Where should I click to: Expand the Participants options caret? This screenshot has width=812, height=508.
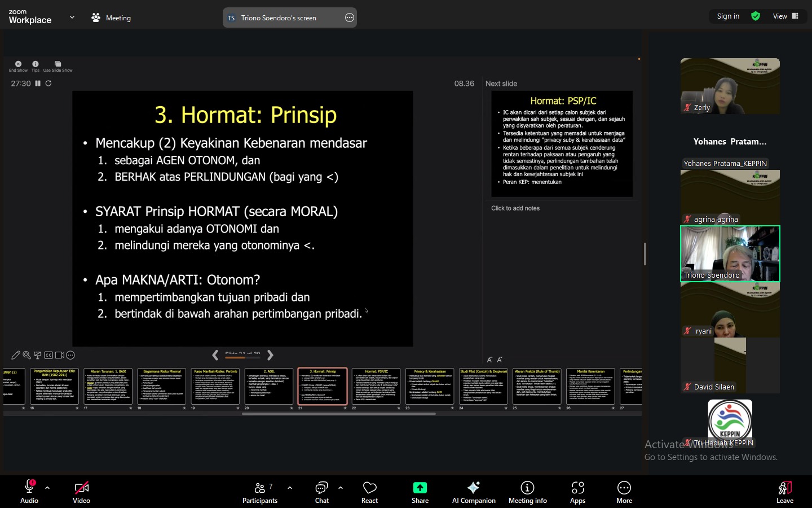(x=290, y=487)
